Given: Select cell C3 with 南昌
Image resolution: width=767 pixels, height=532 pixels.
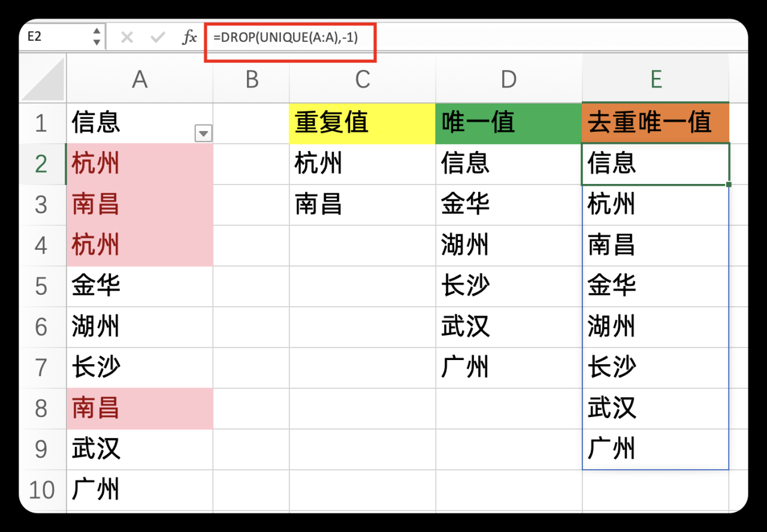Looking at the screenshot, I should coord(363,205).
